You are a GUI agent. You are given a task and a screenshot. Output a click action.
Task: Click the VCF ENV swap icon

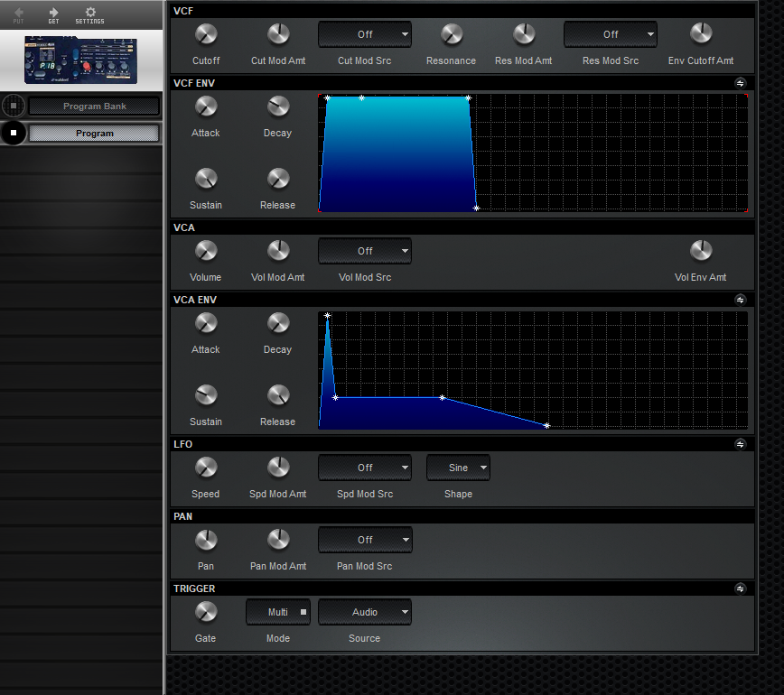[x=741, y=83]
